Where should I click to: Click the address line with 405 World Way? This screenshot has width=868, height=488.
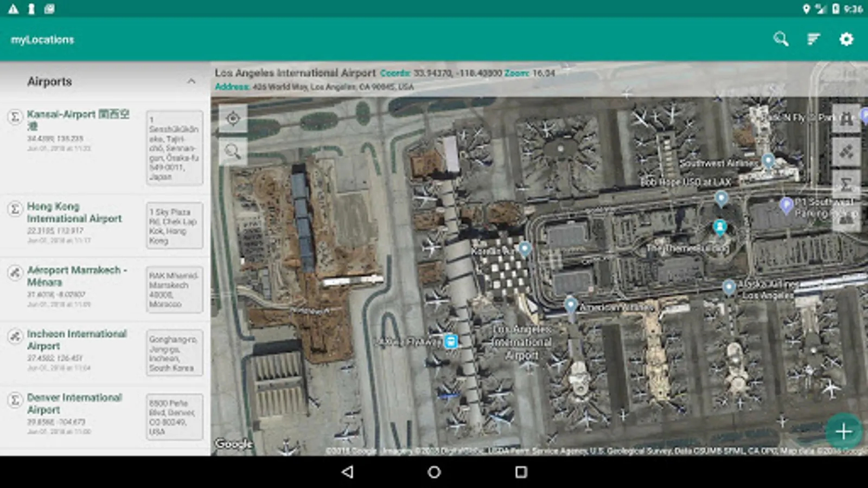(314, 87)
